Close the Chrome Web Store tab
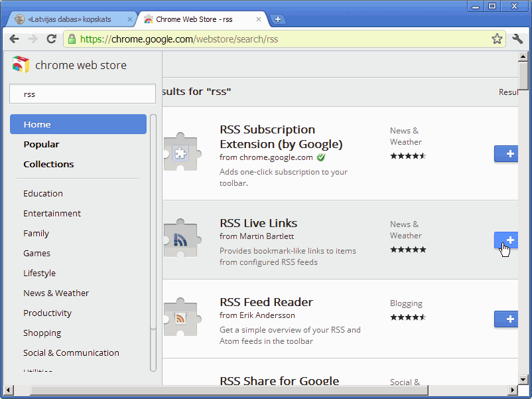 [259, 19]
